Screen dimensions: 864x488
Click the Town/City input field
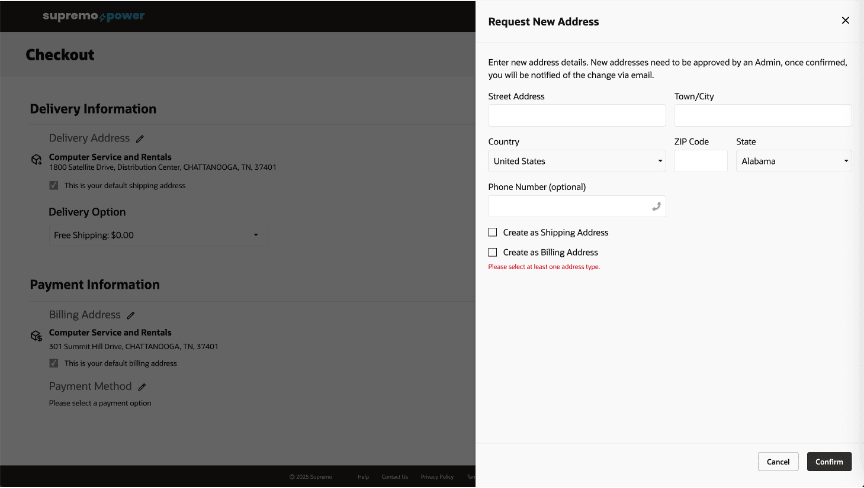coord(763,116)
